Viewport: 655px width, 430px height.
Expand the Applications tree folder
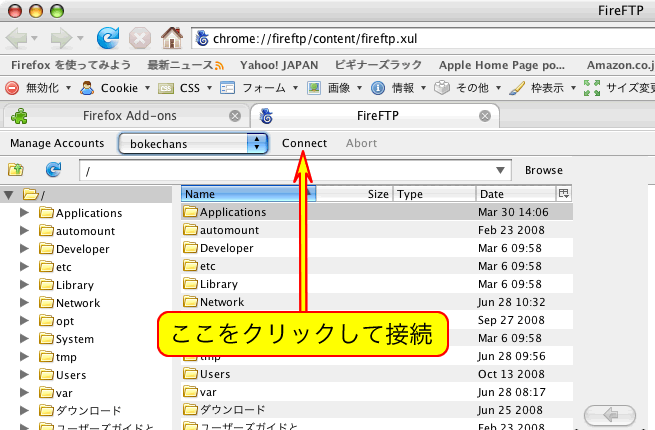(24, 212)
